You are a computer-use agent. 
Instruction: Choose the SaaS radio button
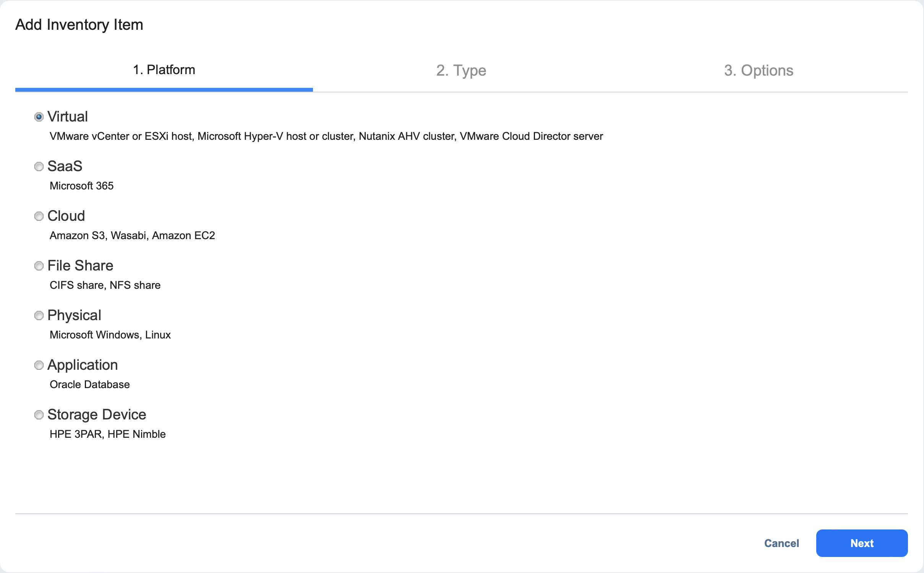coord(39,167)
